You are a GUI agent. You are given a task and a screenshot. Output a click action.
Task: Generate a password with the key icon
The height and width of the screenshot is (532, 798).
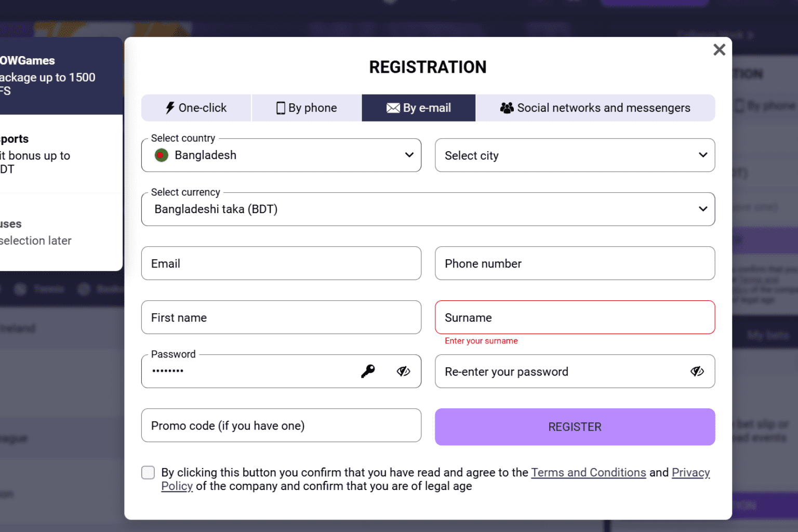click(368, 371)
